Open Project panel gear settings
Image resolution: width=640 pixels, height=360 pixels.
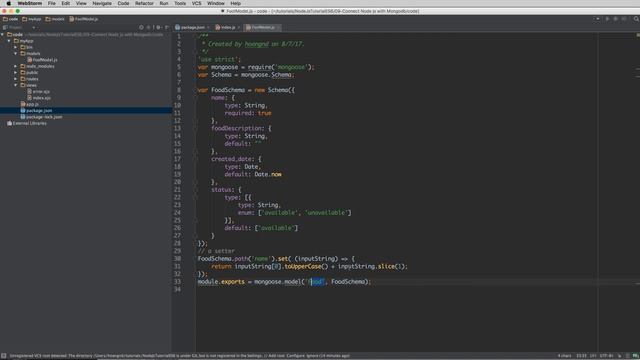(158, 27)
